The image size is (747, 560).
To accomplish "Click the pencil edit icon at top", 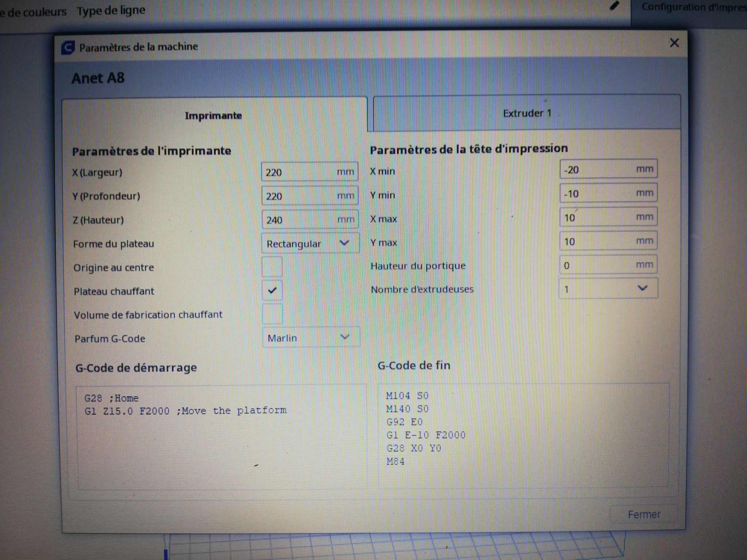I will coord(615,6).
